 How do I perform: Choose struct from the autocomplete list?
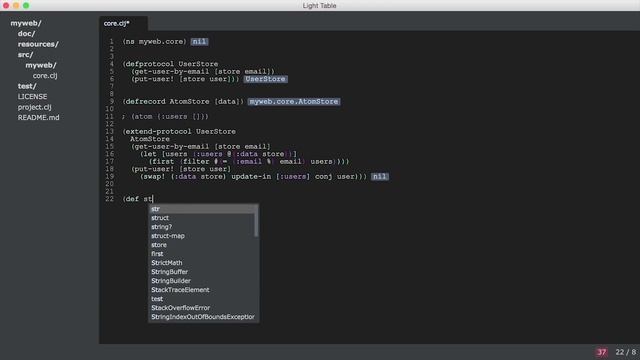click(x=202, y=218)
